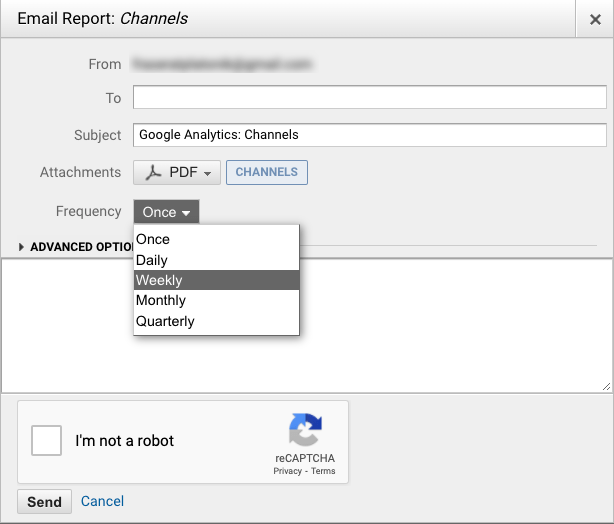Viewport: 614px width, 524px height.
Task: Click the To recipient field
Action: click(370, 97)
